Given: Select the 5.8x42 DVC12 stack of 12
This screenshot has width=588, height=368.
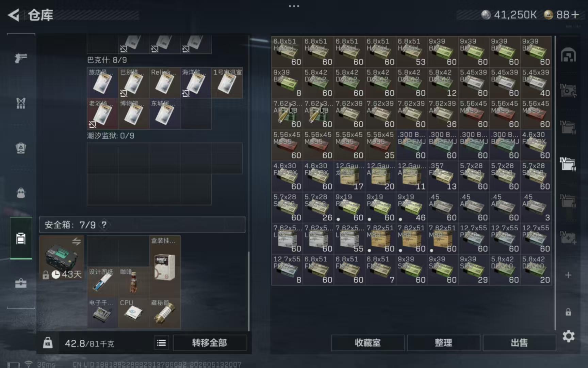Looking at the screenshot, I should (x=443, y=83).
